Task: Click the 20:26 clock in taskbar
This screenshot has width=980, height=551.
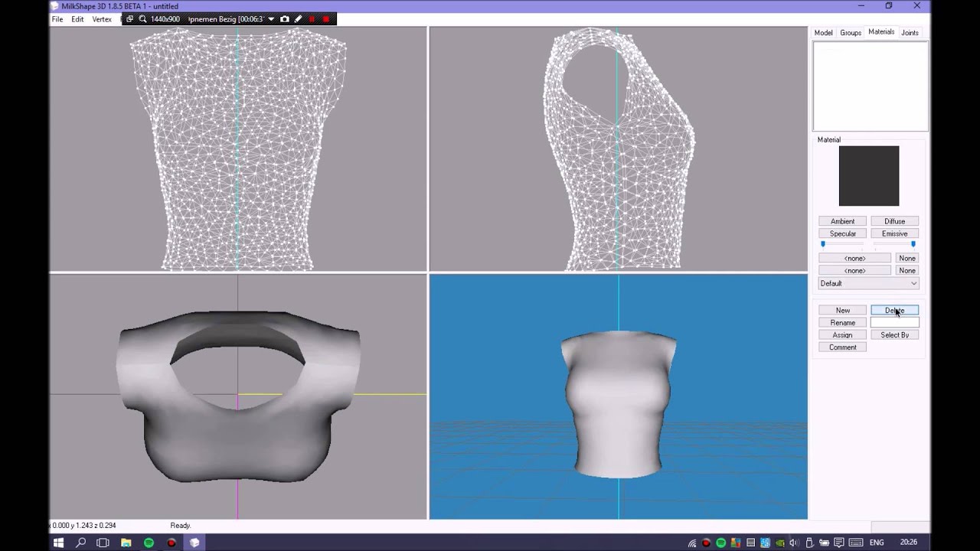Action: tap(909, 543)
